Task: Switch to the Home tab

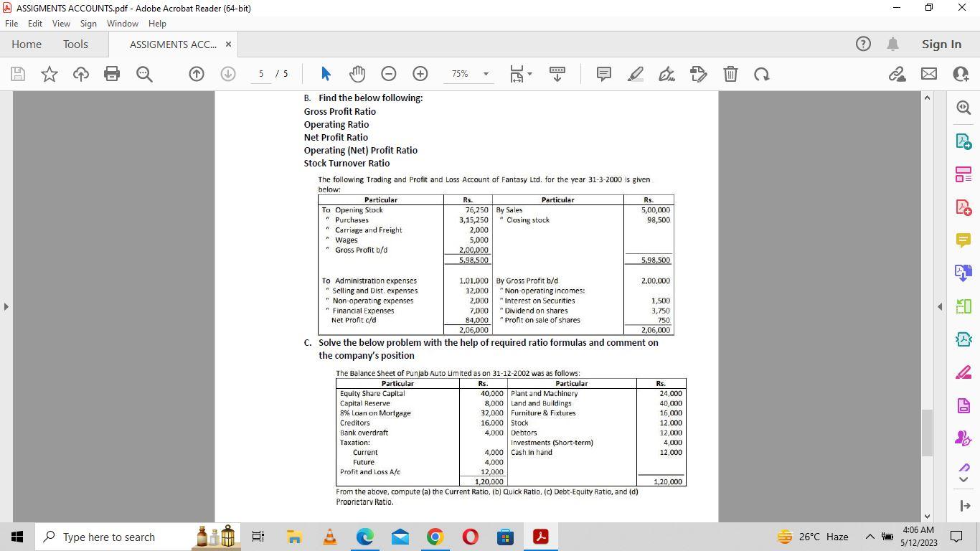Action: pyautogui.click(x=27, y=44)
